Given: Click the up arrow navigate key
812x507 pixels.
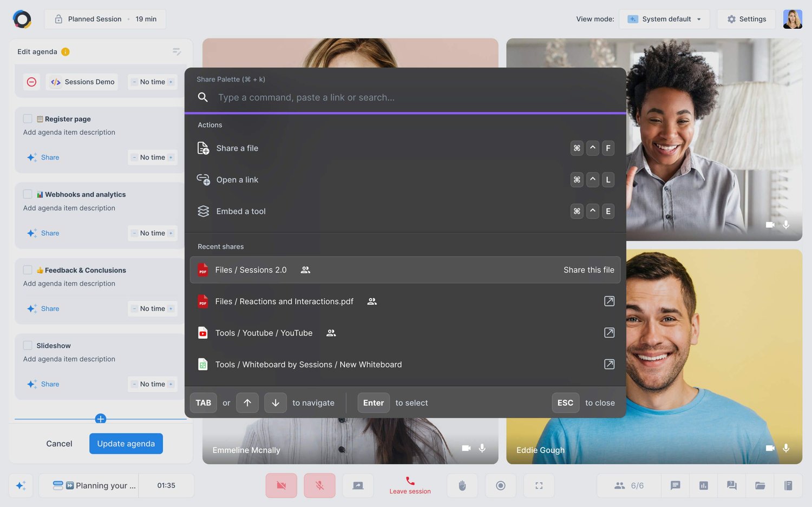Looking at the screenshot, I should click(x=247, y=403).
